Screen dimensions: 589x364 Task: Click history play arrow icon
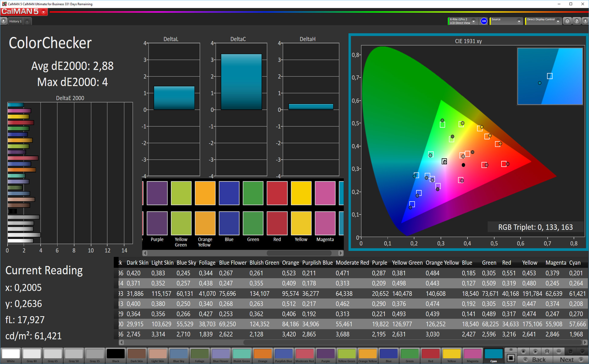[x=3, y=21]
